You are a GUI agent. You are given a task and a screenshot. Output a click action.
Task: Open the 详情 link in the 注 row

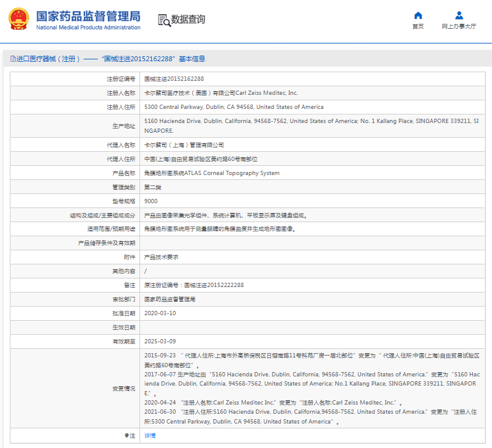tap(149, 435)
